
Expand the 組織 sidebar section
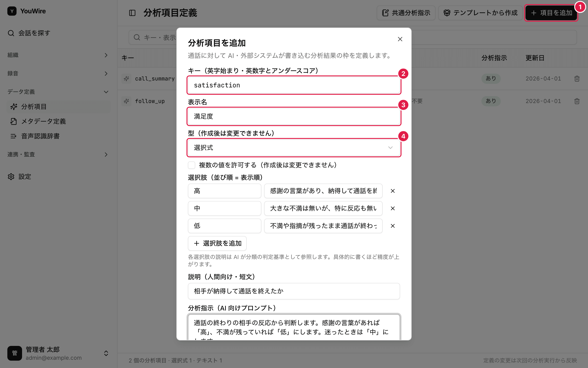[58, 55]
